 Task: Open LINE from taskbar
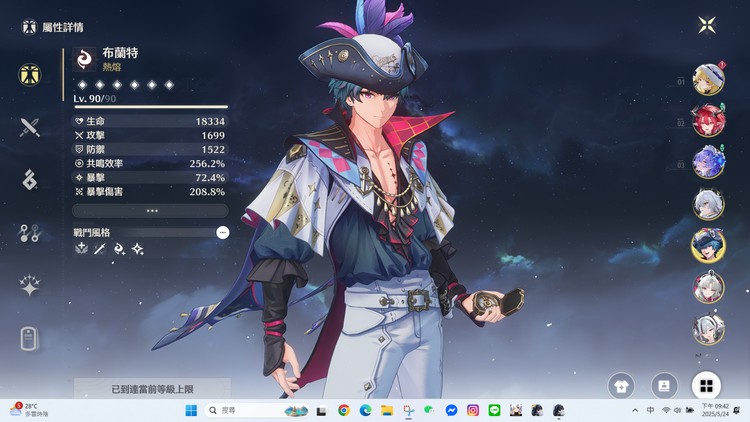494,411
